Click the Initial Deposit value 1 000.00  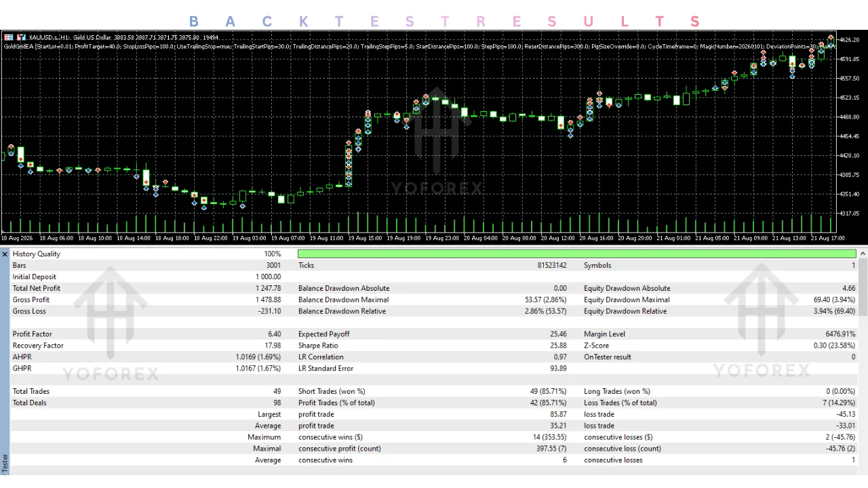click(268, 277)
